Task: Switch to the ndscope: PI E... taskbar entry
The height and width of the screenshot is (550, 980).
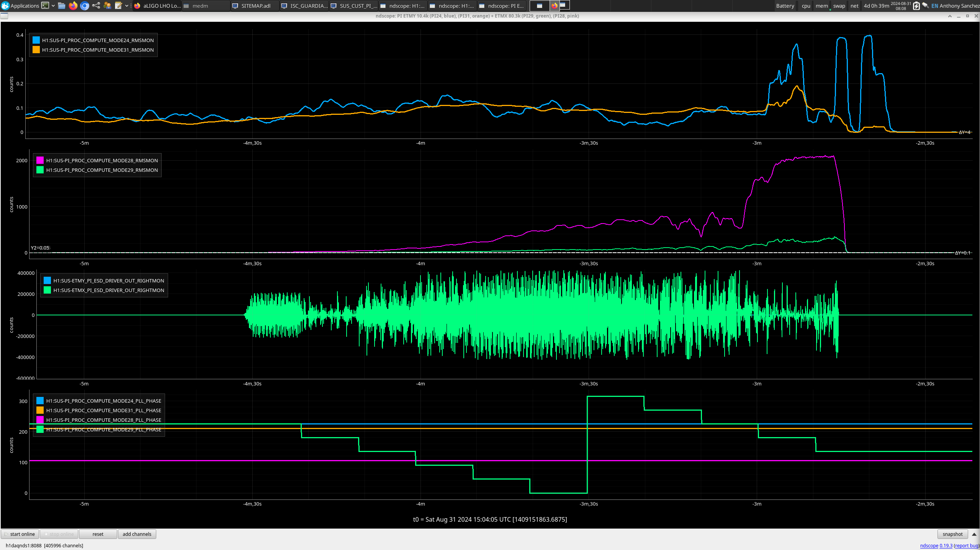Action: (502, 6)
